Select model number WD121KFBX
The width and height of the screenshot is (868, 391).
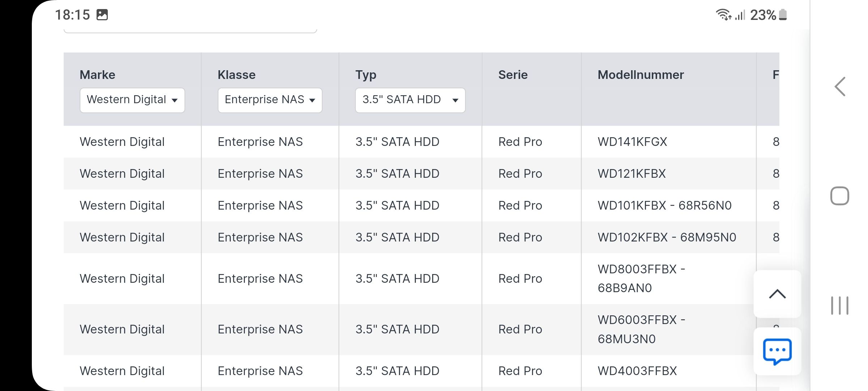point(631,173)
